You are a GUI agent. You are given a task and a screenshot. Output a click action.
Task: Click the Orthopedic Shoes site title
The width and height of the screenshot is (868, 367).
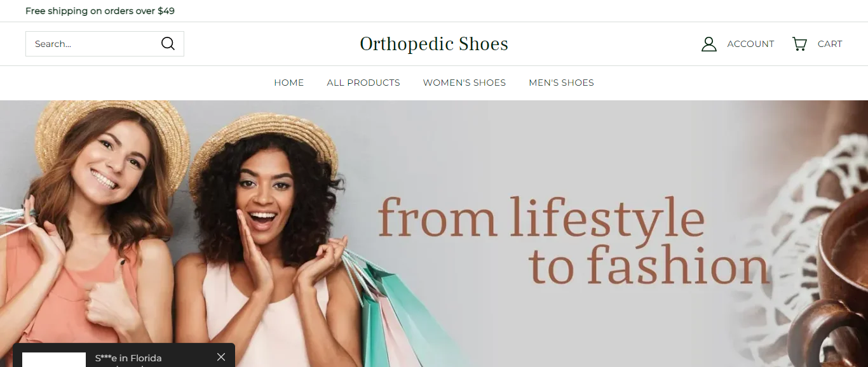point(434,44)
